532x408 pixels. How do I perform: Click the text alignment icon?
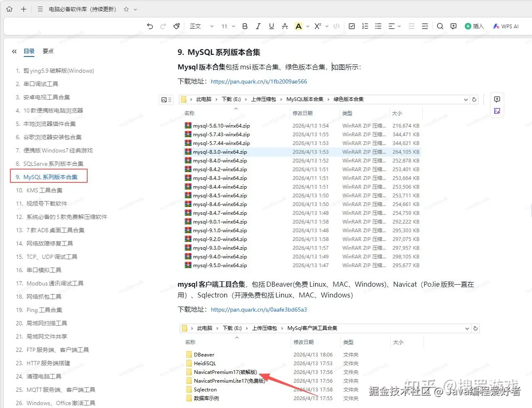391,26
